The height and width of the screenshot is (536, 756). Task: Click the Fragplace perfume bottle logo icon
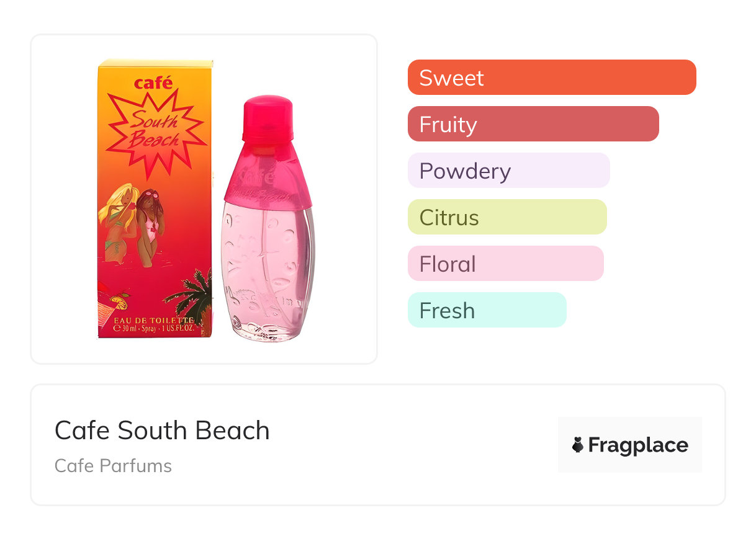pos(578,445)
